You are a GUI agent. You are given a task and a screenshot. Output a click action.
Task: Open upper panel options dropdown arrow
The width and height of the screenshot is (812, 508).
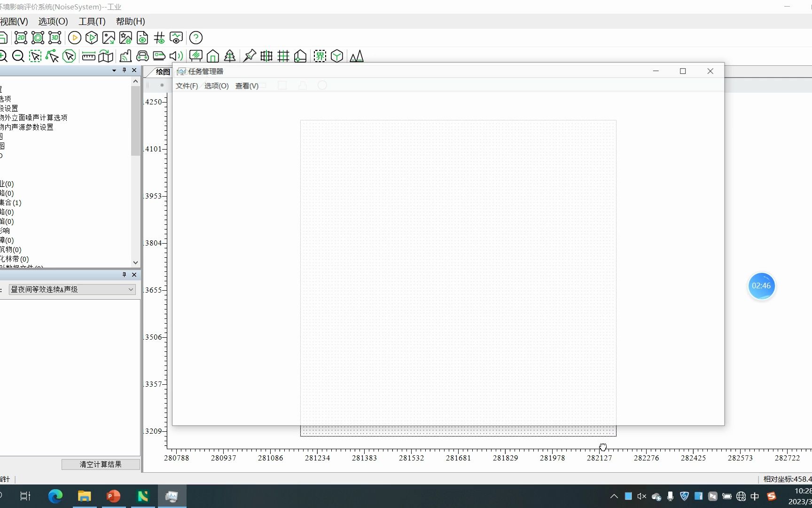coord(114,71)
